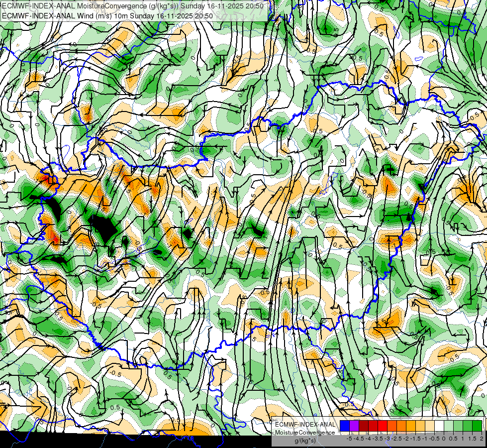Pick the white legend swatch
Image resolution: width=487 pixels, height=448 pixels.
[439, 426]
